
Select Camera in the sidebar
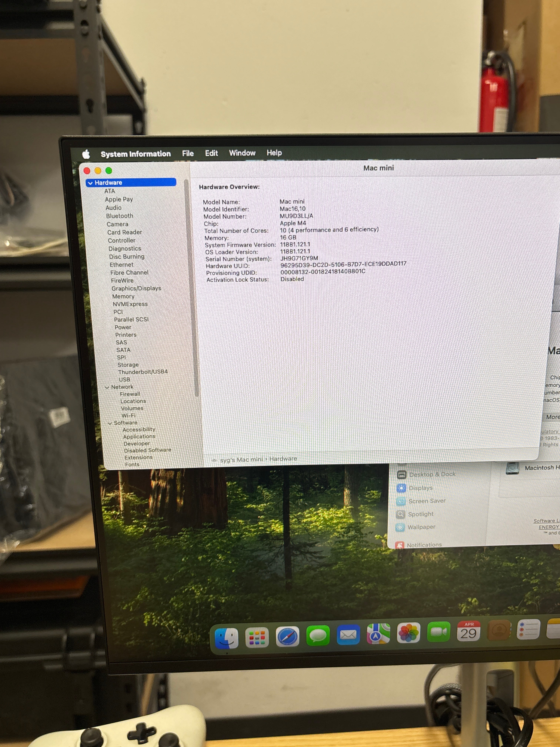[x=117, y=224]
